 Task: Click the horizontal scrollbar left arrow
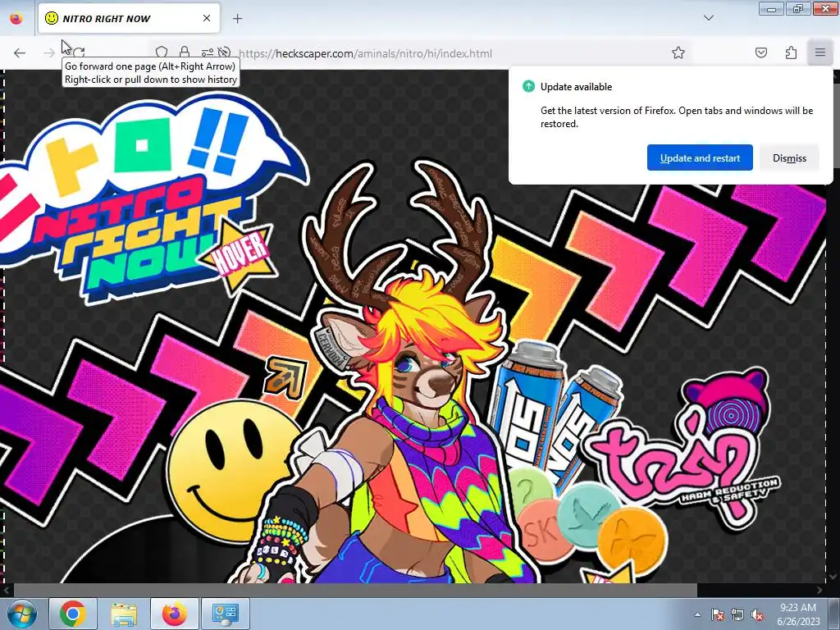pyautogui.click(x=6, y=590)
